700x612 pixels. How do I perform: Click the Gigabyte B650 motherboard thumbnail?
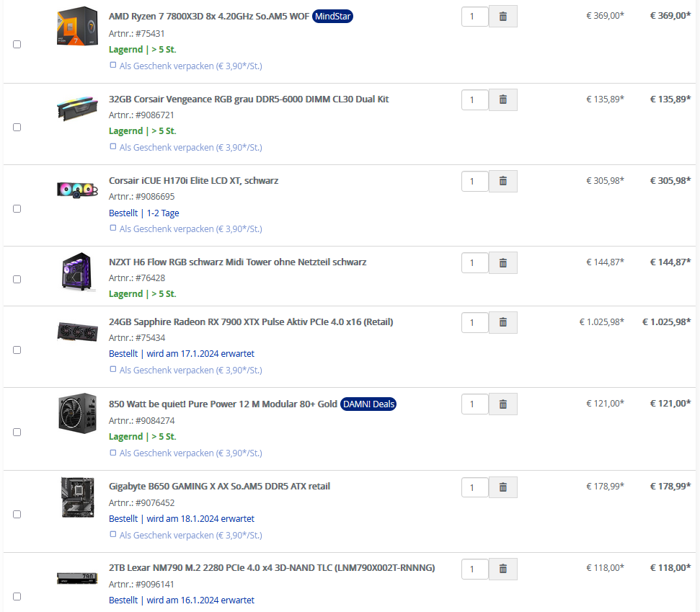tap(78, 497)
